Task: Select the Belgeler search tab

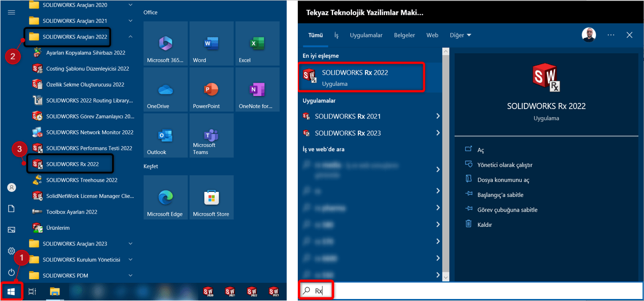Action: pos(404,35)
